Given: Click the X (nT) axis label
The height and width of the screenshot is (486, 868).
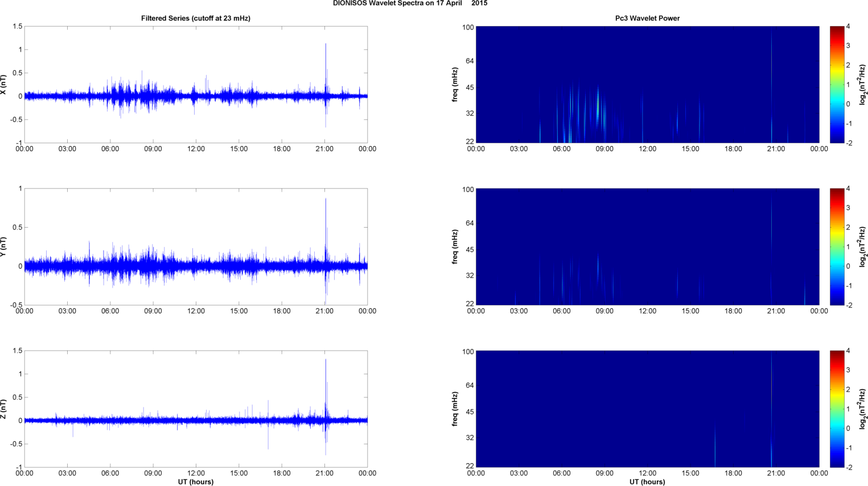Looking at the screenshot, I should tap(4, 85).
